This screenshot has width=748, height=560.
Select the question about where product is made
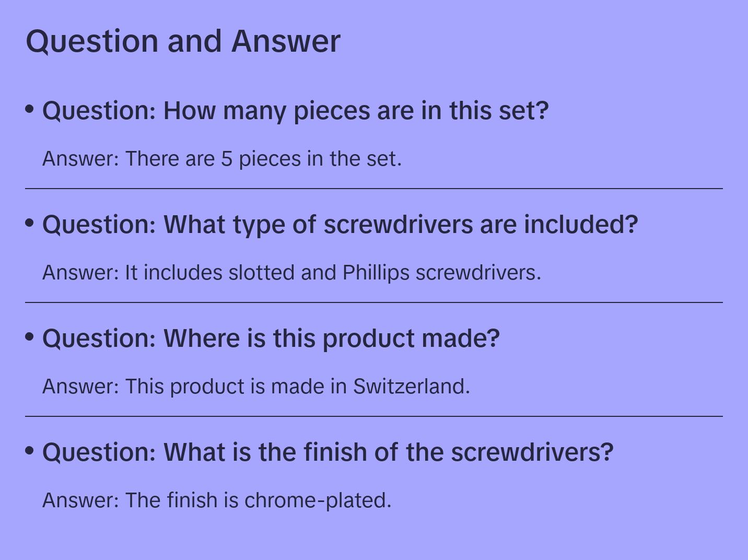coord(271,339)
